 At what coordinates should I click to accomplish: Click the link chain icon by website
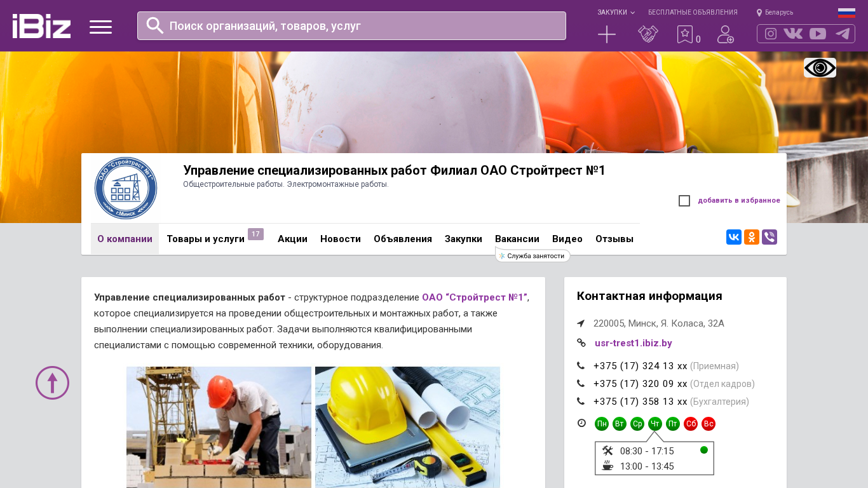tap(581, 342)
